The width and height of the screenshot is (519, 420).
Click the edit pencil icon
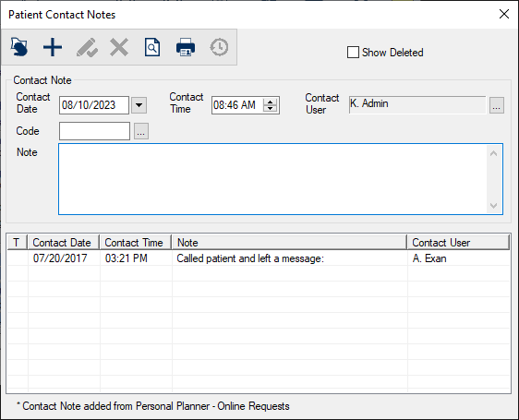pyautogui.click(x=87, y=47)
